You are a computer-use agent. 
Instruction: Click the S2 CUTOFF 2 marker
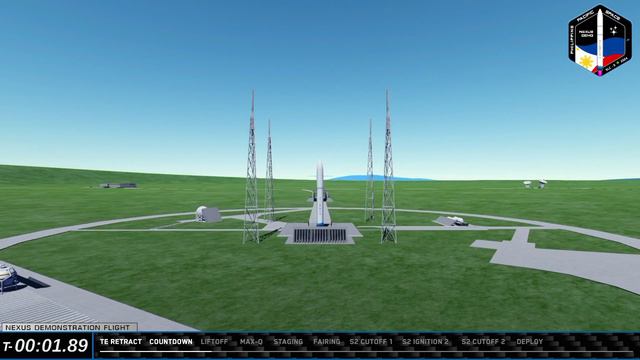coord(483,342)
